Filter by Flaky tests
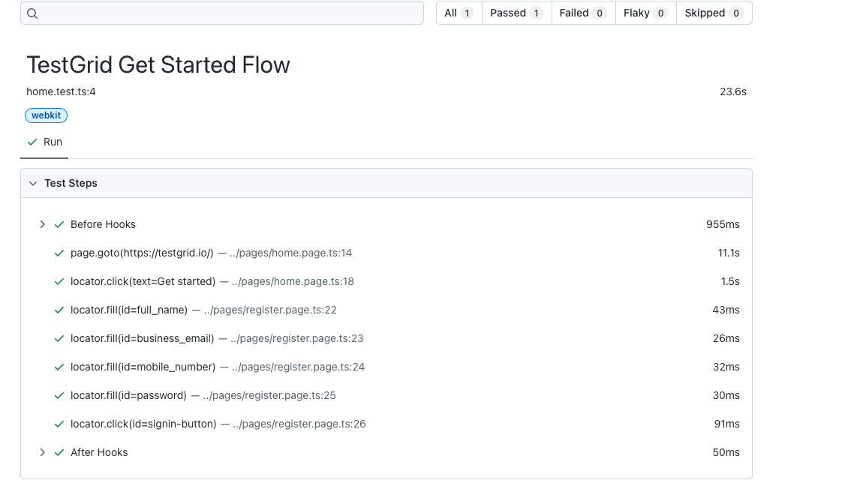 645,13
